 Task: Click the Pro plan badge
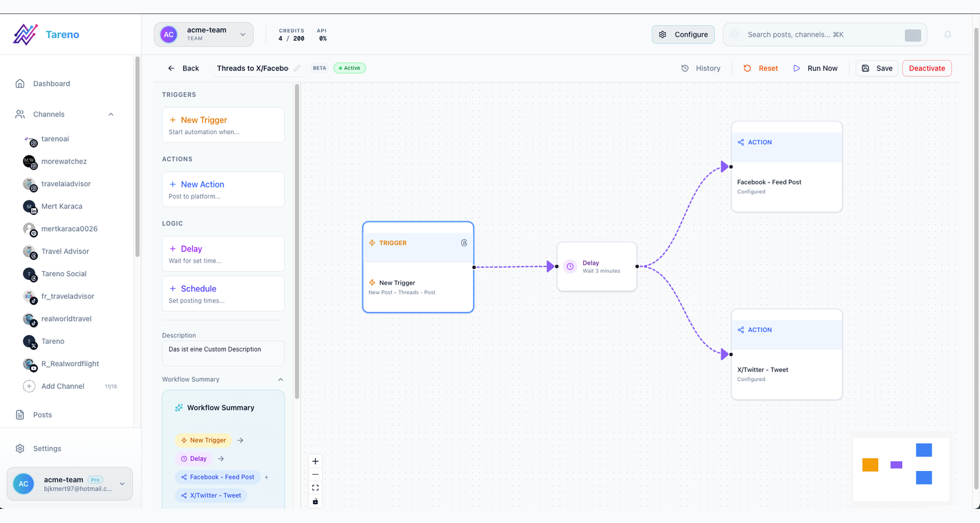click(x=96, y=480)
